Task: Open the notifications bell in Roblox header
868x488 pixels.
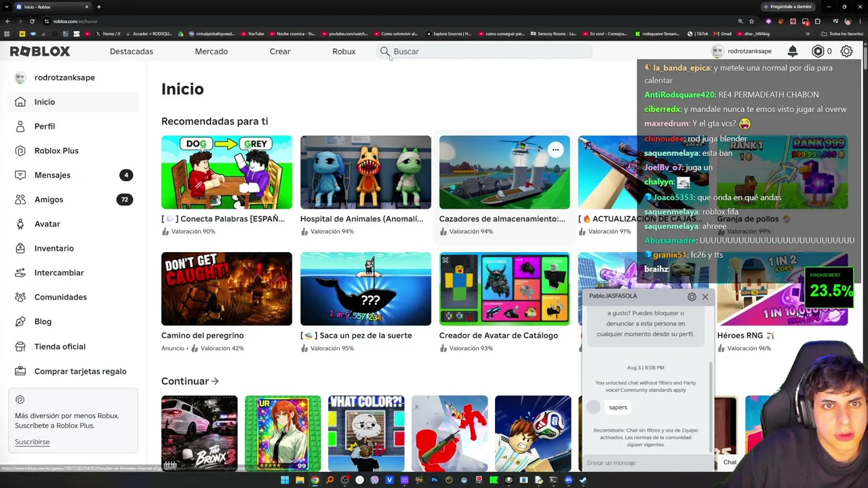Action: pyautogui.click(x=793, y=51)
